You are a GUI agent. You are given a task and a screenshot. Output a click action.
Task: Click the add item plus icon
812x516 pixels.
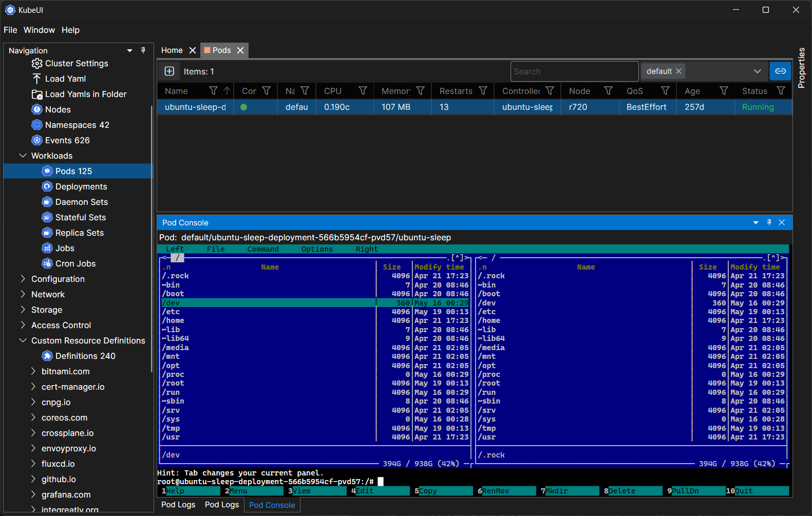tap(169, 71)
